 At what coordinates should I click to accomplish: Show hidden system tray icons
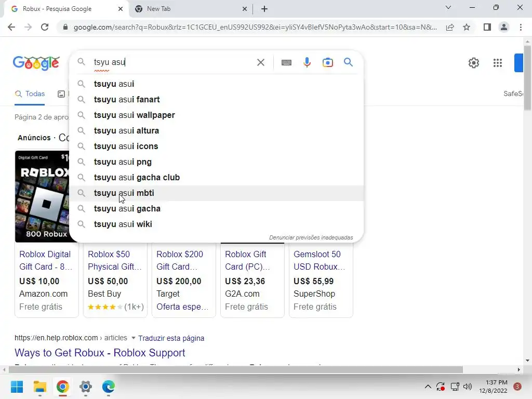[428, 387]
